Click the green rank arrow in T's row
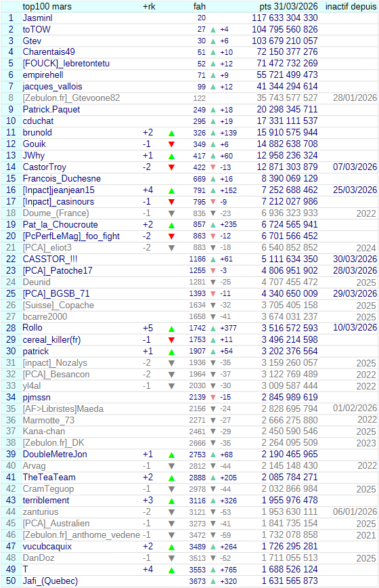379x588 pixels. tap(171, 570)
